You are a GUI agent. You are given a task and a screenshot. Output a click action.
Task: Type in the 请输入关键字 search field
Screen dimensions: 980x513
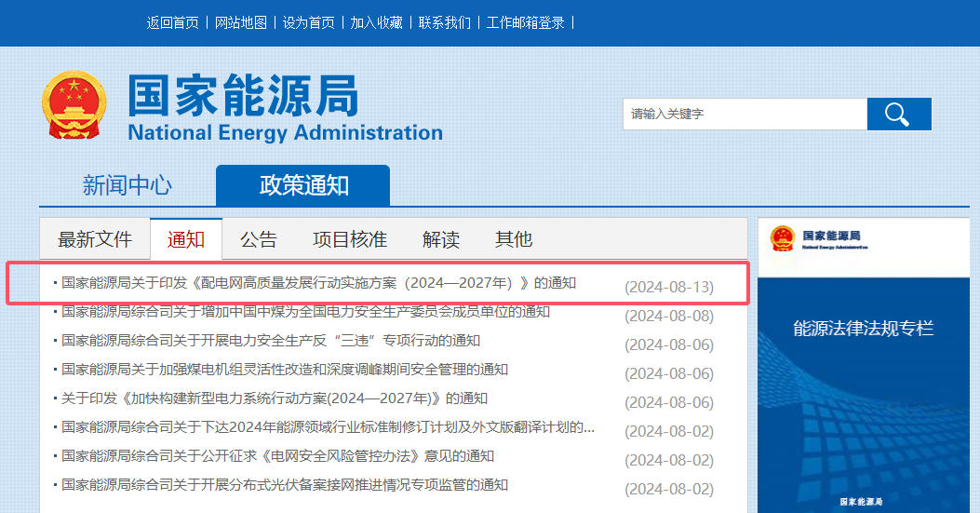pyautogui.click(x=745, y=114)
